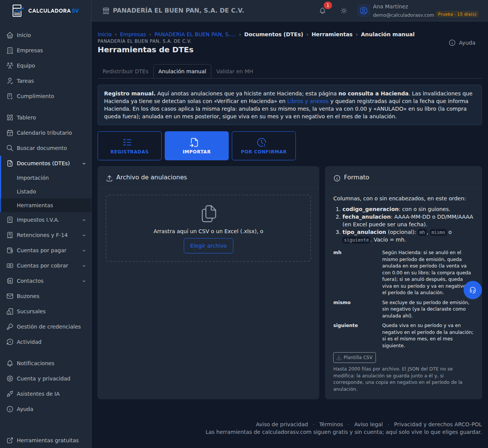Click the Notificaciones bell icon in sidebar

point(10,363)
